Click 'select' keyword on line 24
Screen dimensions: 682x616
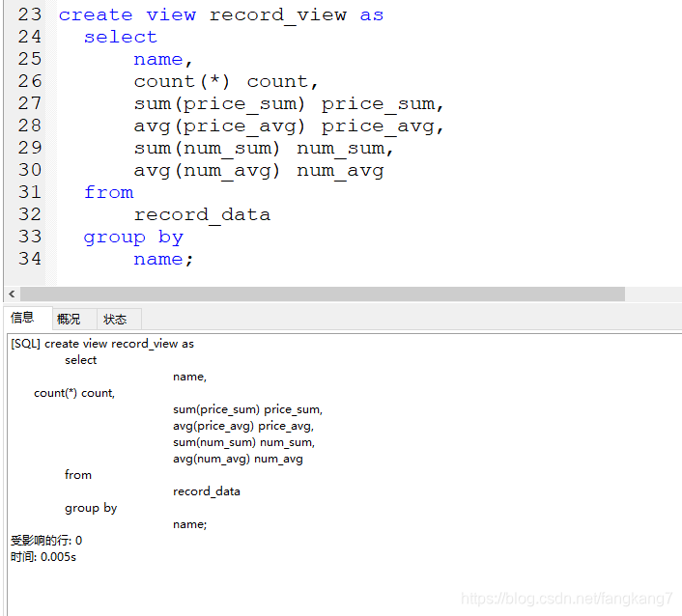[x=121, y=38]
